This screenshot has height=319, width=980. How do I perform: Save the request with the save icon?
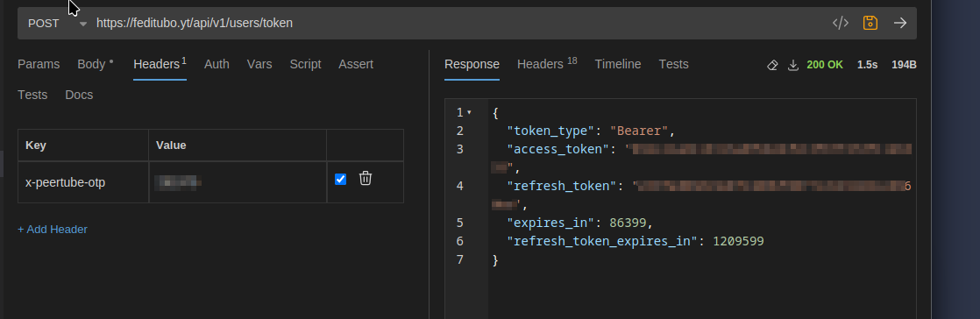[870, 23]
